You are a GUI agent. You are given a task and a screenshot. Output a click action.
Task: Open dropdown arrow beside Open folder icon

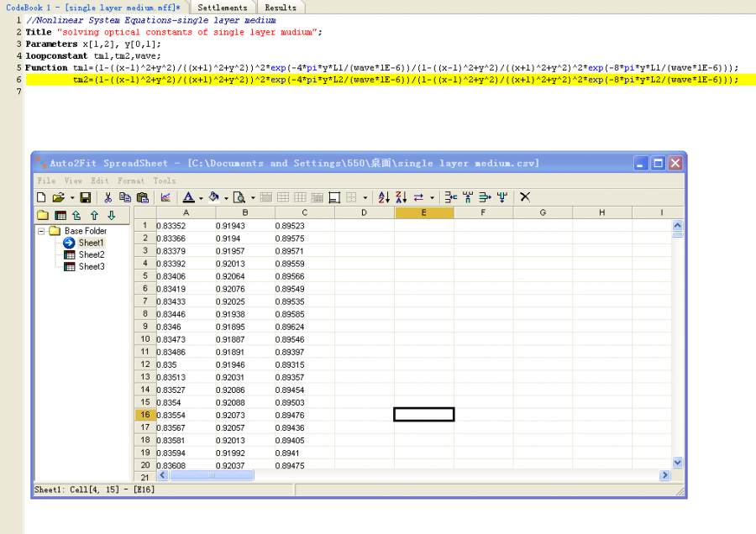72,198
